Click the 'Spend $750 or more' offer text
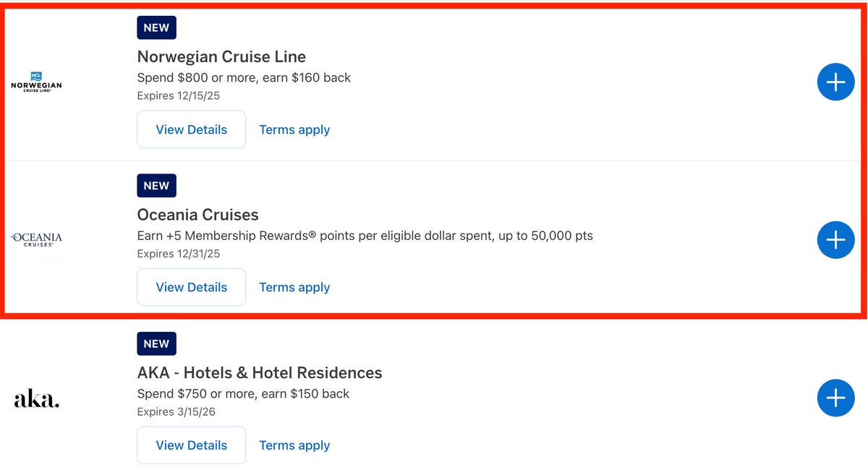The height and width of the screenshot is (475, 868). coord(243,394)
